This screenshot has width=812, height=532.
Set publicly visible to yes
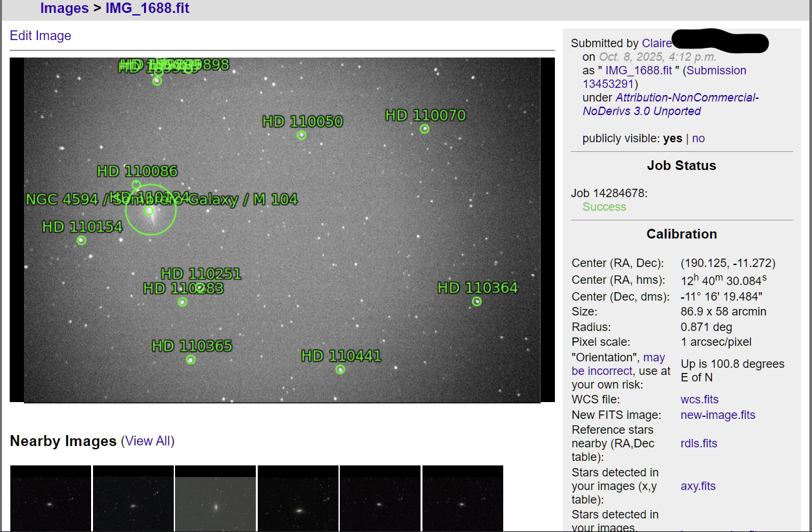672,138
